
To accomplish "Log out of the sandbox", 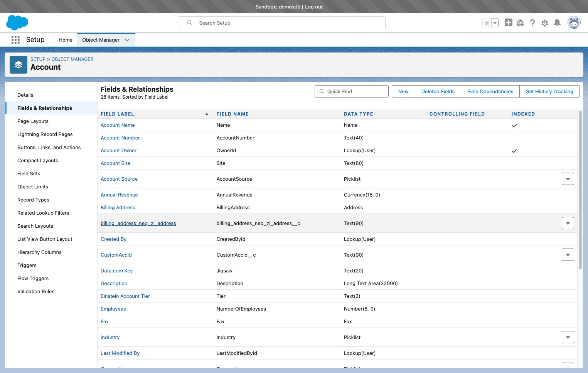I will (x=314, y=7).
